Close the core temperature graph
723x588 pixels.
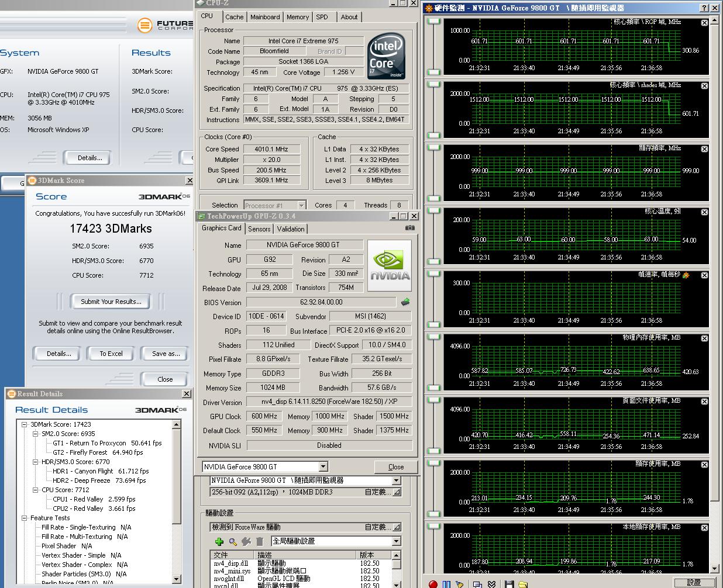click(x=704, y=212)
